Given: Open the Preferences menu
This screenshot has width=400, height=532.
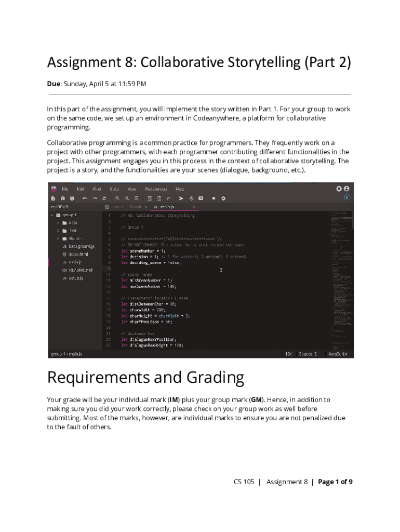Looking at the screenshot, I should point(156,189).
